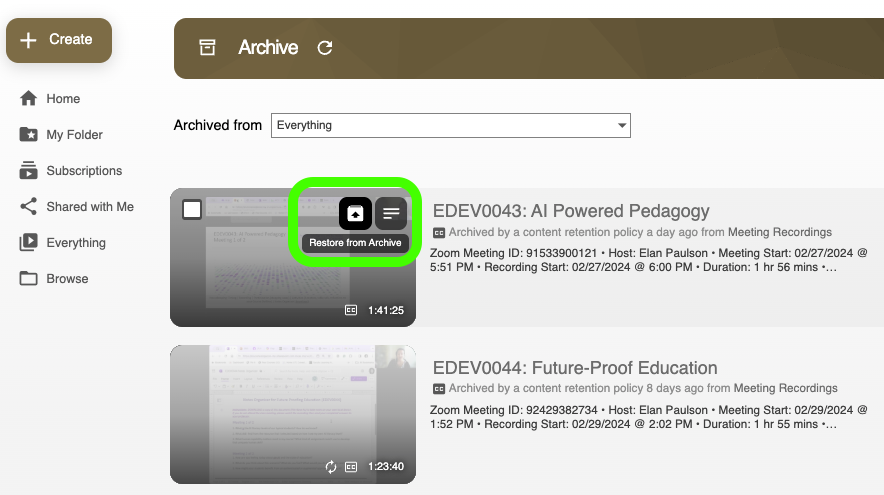Open Browse in the sidebar
884x495 pixels.
coord(67,279)
